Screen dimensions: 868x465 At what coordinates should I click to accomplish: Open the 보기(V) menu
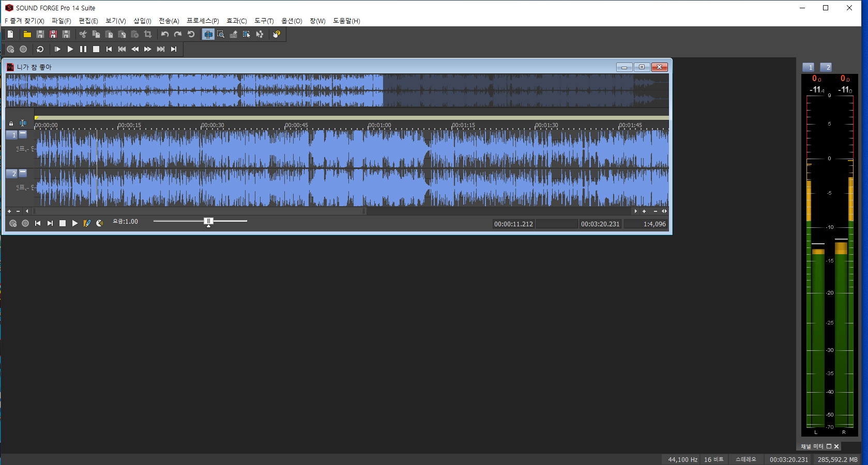pos(116,21)
